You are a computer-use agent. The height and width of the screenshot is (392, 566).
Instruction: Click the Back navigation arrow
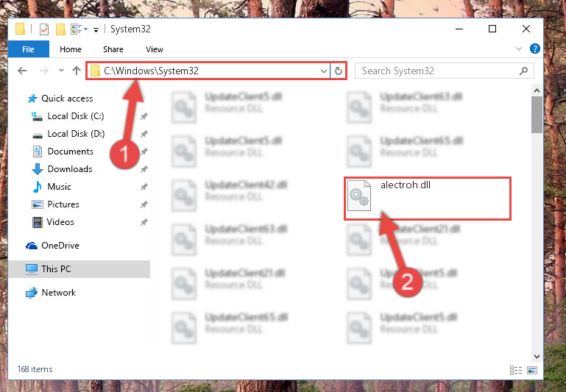click(x=22, y=71)
